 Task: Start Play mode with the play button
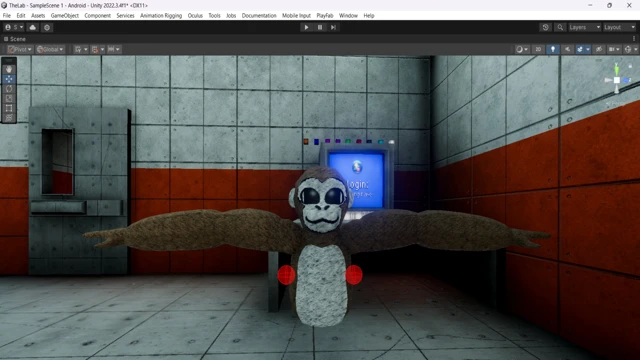306,27
